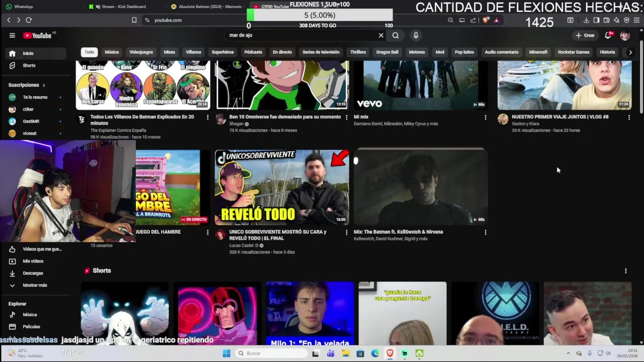The height and width of the screenshot is (362, 644).
Task: Open the Lucas Castel channel name
Action: pyautogui.click(x=244, y=245)
